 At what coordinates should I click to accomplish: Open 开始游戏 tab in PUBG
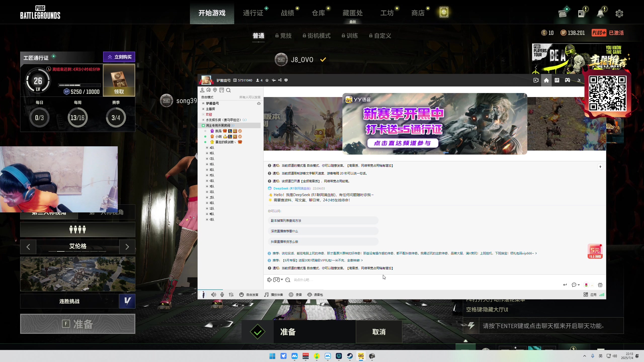[212, 13]
